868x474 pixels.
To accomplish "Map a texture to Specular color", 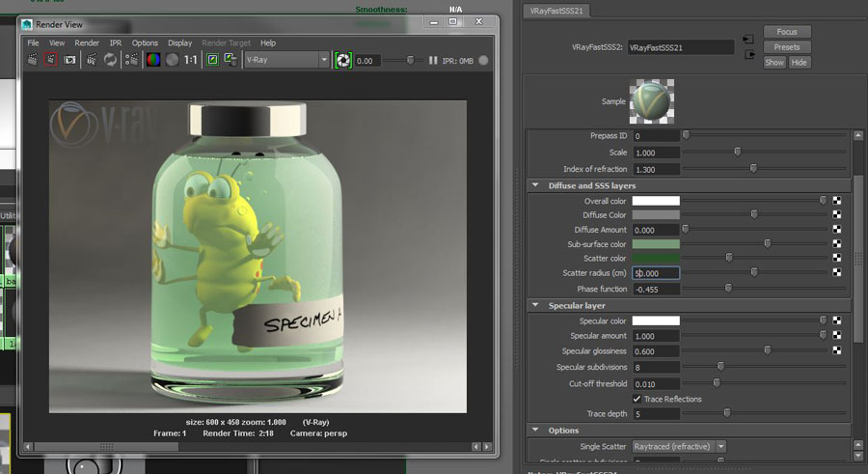I will 836,321.
